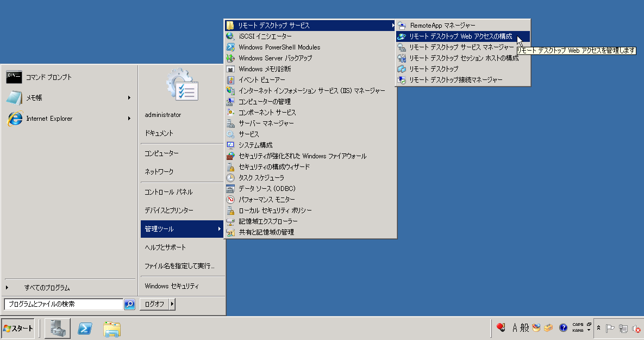Click コンポーネント サービス icon
Image resolution: width=644 pixels, height=340 pixels.
pyautogui.click(x=230, y=113)
